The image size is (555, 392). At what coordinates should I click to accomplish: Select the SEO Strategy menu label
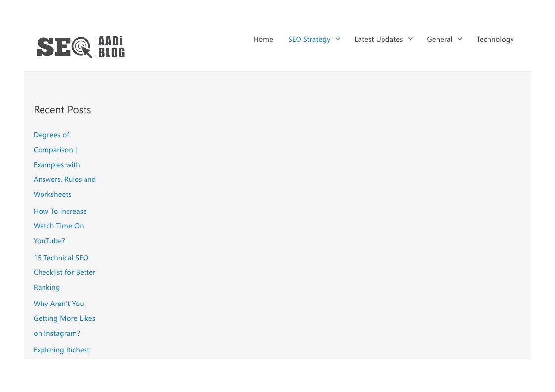point(309,39)
